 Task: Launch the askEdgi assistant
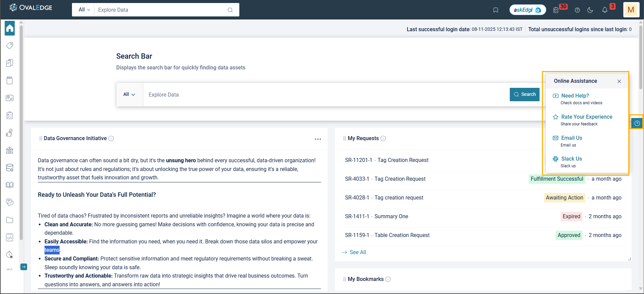(528, 10)
